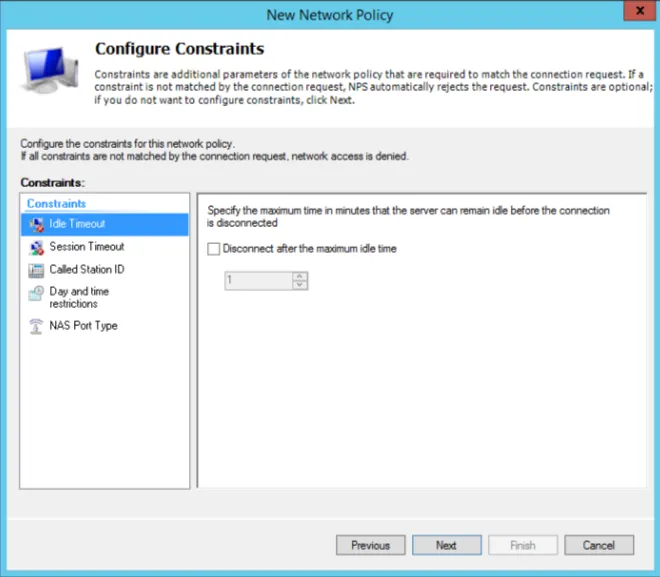
Task: Go back with the Previous button
Action: 370,545
